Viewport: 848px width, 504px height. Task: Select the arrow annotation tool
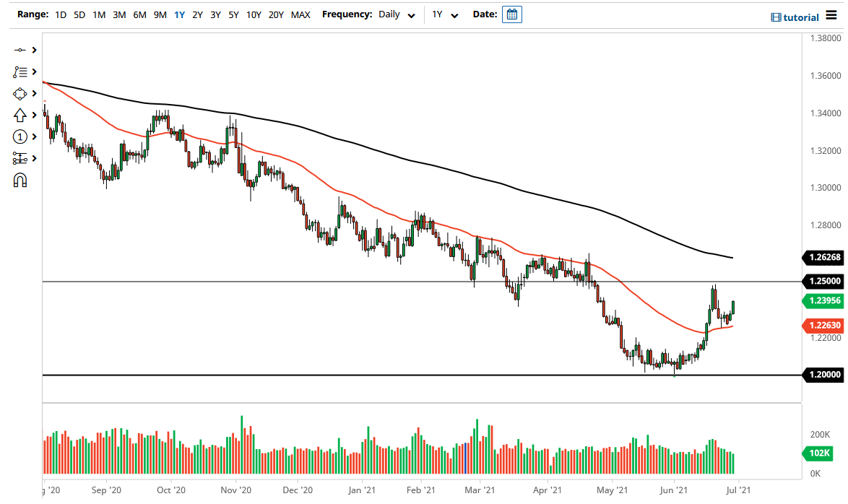[20, 115]
